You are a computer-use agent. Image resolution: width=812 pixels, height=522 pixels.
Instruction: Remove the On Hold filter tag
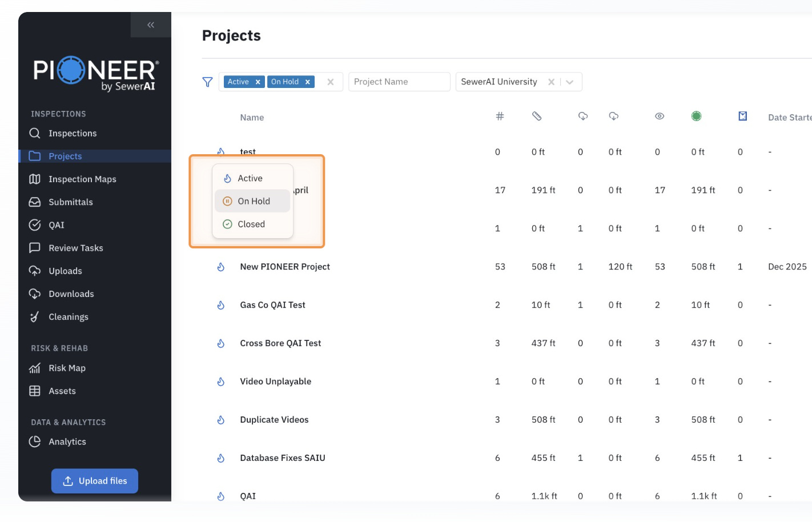(308, 82)
